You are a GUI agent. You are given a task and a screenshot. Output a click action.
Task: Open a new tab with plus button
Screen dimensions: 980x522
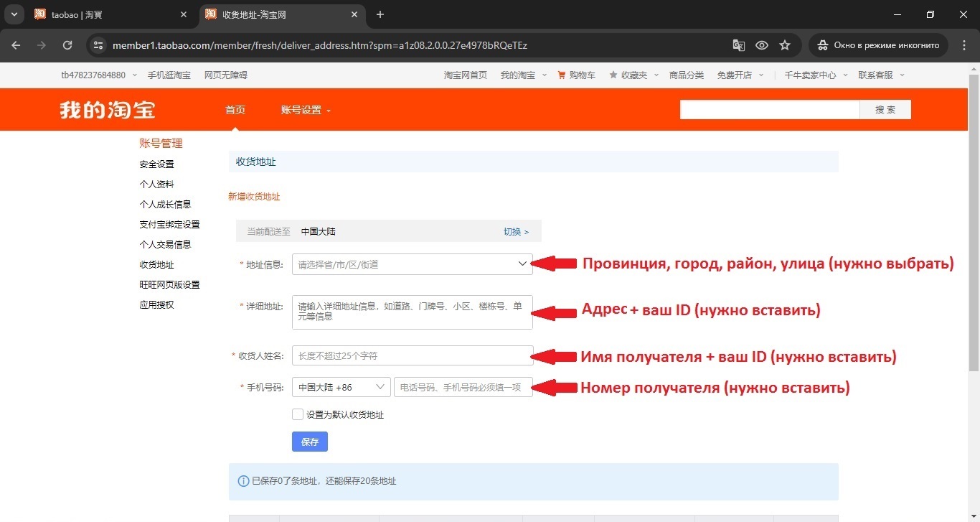tap(380, 14)
